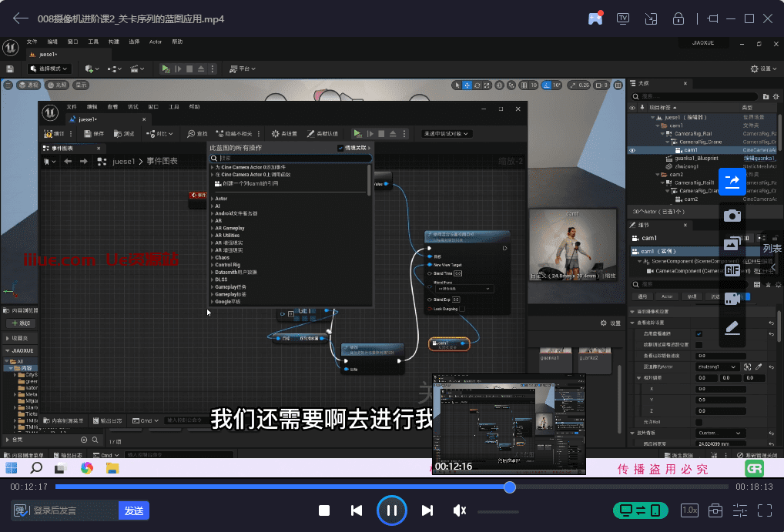The image size is (784, 532).
Task: Start video clip recording from side toolbar
Action: [x=732, y=299]
